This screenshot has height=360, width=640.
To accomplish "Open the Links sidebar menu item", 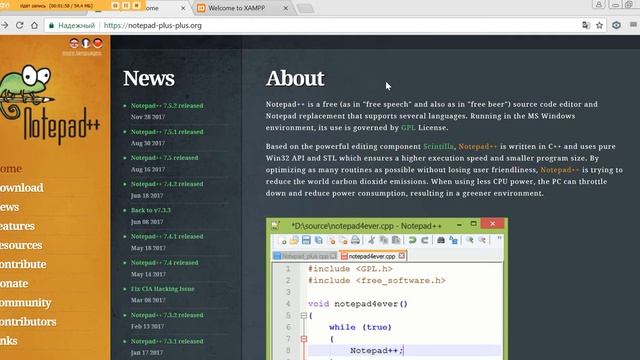I will pos(9,341).
